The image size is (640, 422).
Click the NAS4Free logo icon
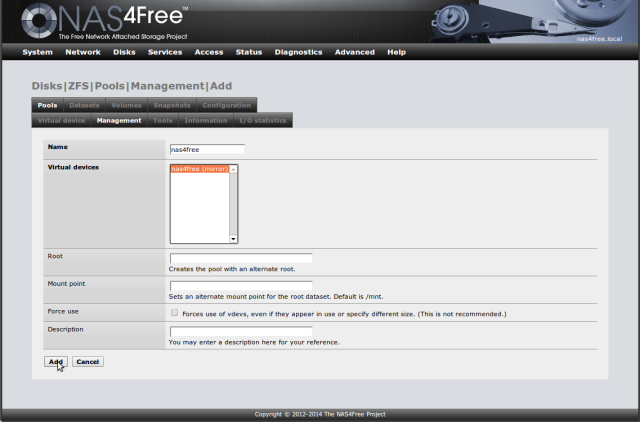point(39,20)
